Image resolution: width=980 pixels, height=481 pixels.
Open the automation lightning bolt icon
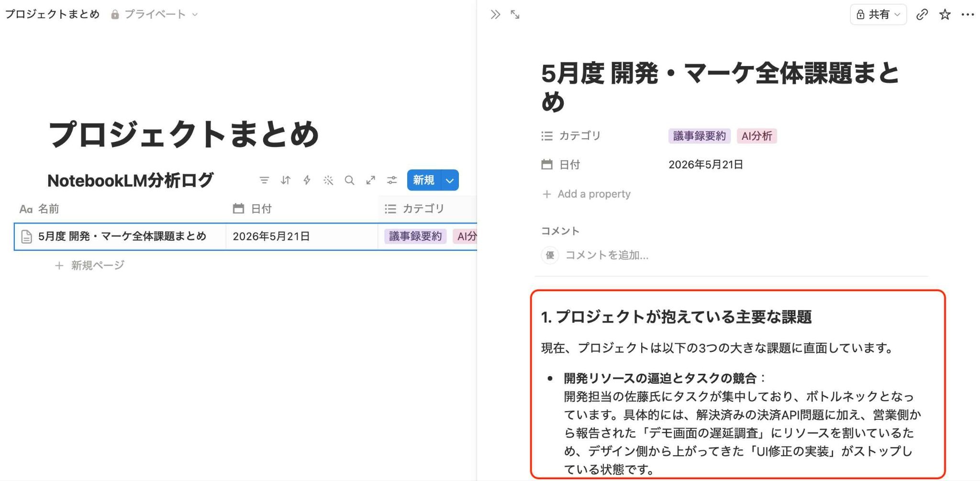(307, 180)
